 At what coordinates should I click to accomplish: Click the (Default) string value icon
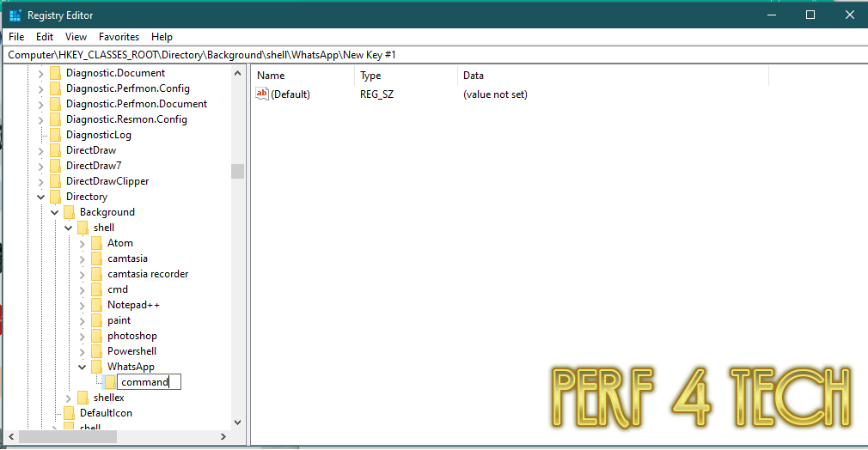262,94
